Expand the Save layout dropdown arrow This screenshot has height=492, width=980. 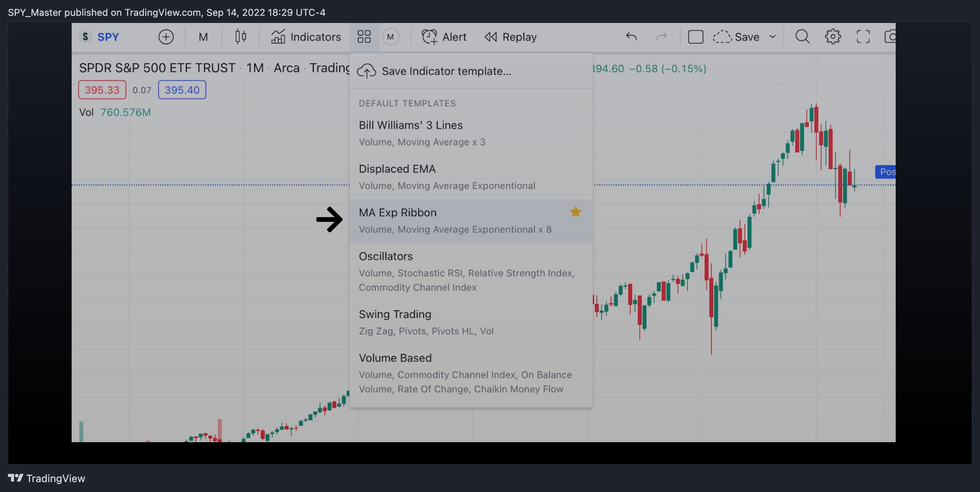pyautogui.click(x=772, y=37)
